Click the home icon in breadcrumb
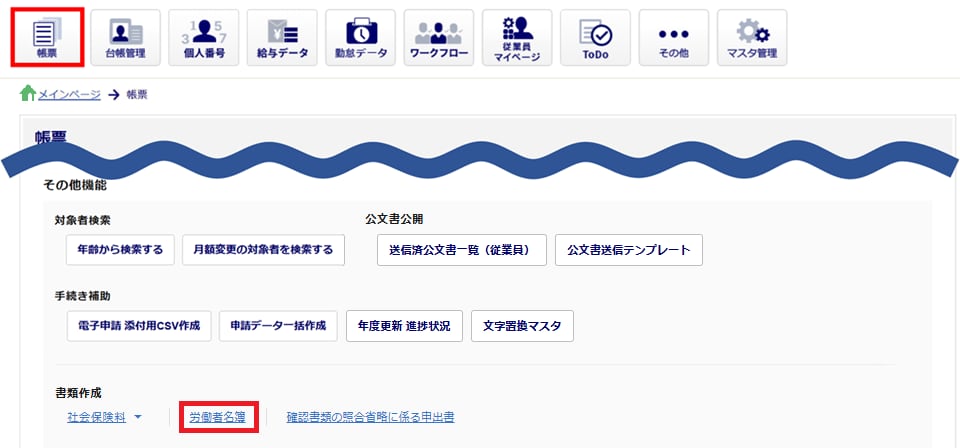960x448 pixels. coord(28,94)
